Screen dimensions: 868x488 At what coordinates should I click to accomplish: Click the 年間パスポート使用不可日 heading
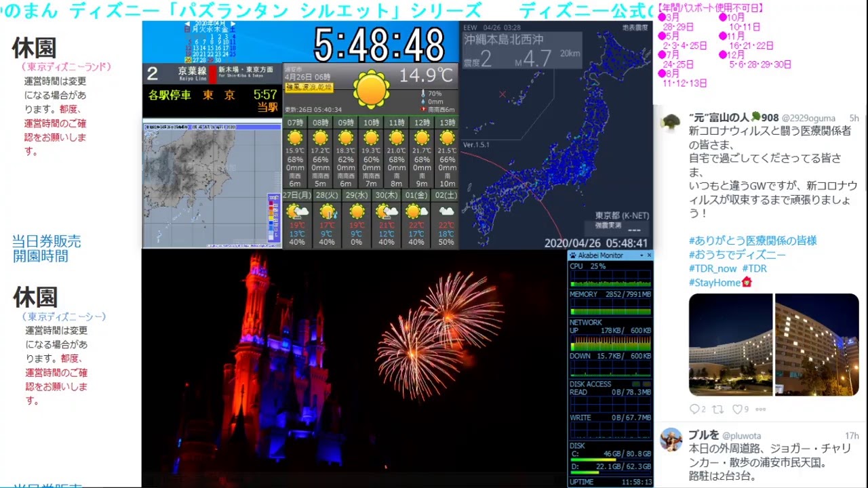(711, 8)
